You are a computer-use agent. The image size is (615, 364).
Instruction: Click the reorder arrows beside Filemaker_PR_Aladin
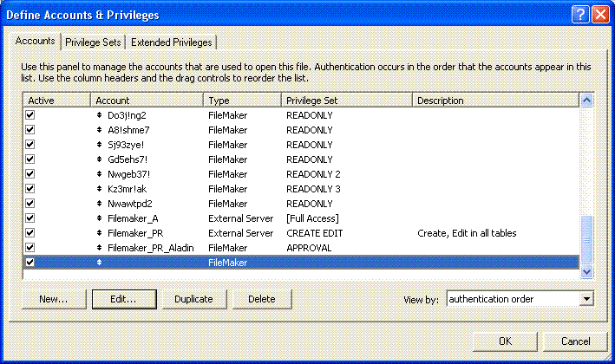click(x=99, y=248)
